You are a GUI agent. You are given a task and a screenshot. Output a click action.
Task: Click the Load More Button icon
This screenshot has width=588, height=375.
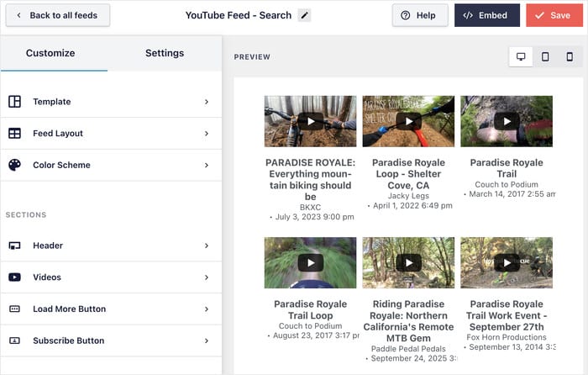14,309
